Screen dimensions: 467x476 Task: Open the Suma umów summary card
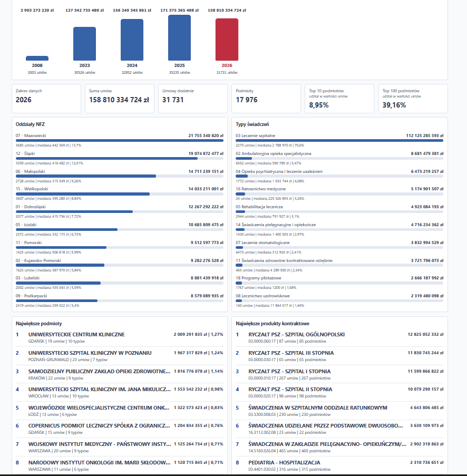point(119,99)
